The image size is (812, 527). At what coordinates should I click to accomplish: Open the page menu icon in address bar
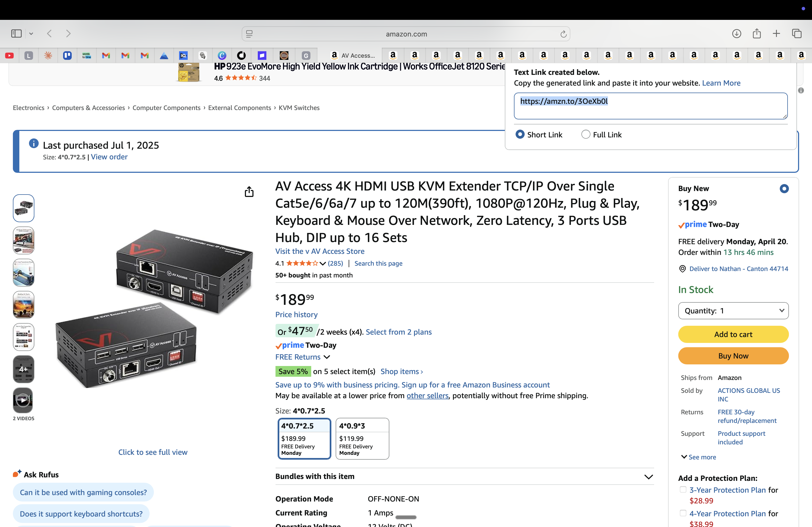coord(249,34)
